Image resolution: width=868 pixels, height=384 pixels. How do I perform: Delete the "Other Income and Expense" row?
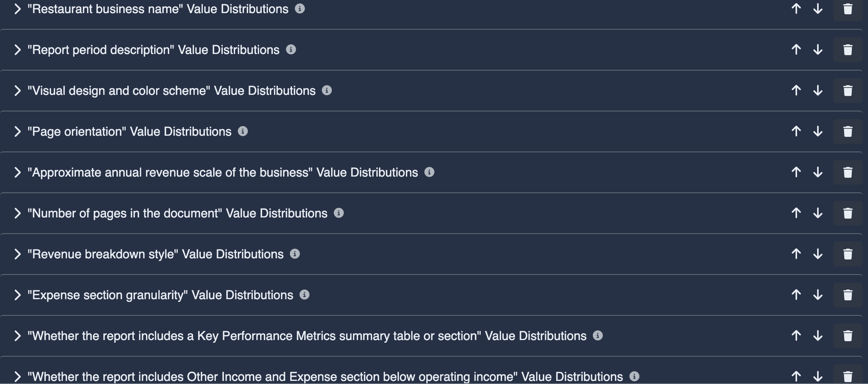tap(847, 377)
